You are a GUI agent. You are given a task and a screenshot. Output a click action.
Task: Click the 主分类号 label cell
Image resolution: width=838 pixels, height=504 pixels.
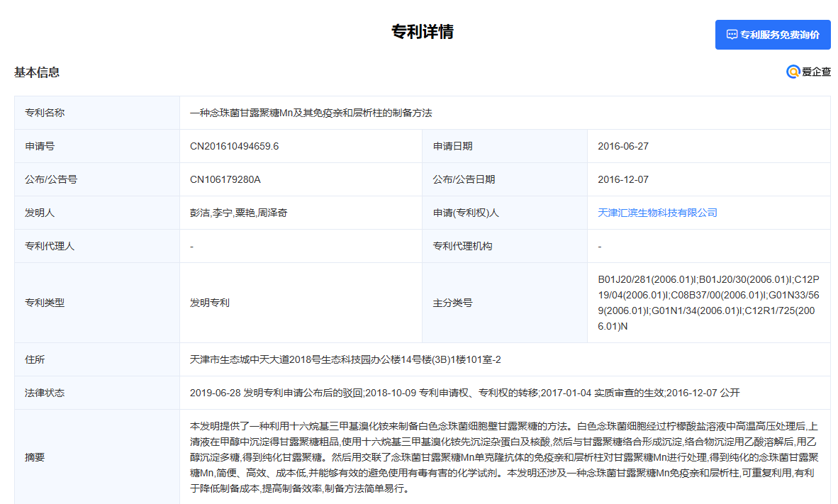[x=505, y=303]
